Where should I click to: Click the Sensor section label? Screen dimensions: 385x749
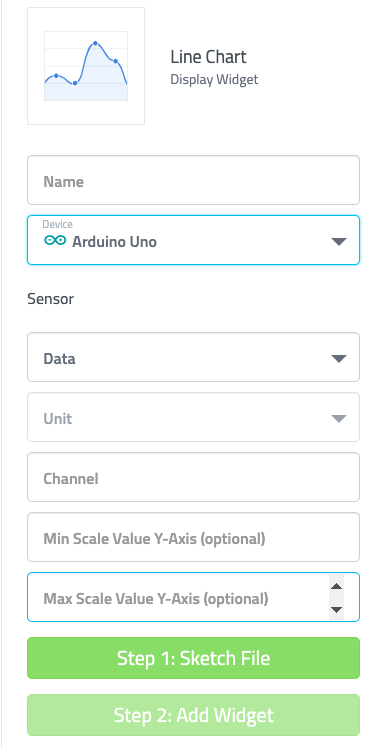[51, 299]
